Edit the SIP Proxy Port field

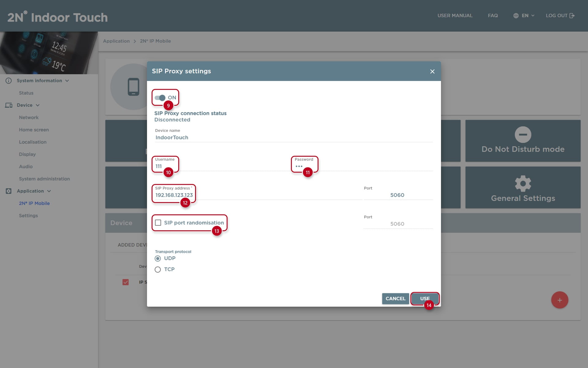point(398,195)
